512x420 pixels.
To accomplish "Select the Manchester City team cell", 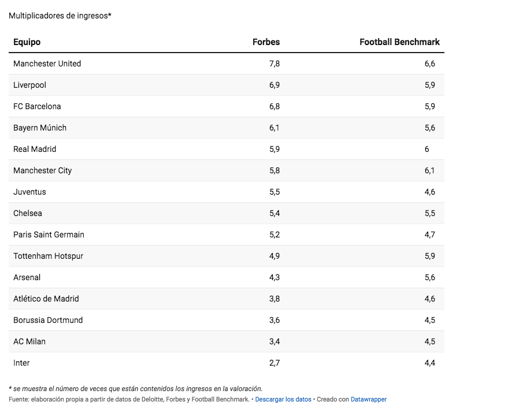I will click(x=42, y=170).
